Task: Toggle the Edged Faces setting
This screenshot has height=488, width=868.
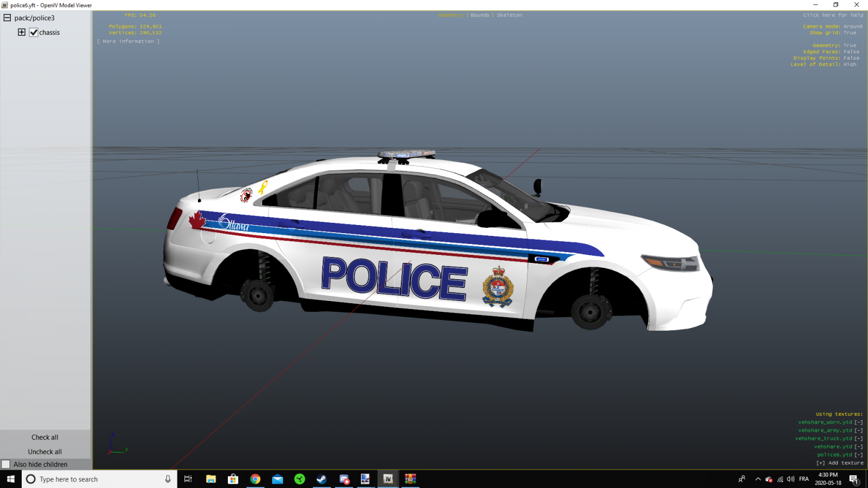Action: tap(851, 52)
